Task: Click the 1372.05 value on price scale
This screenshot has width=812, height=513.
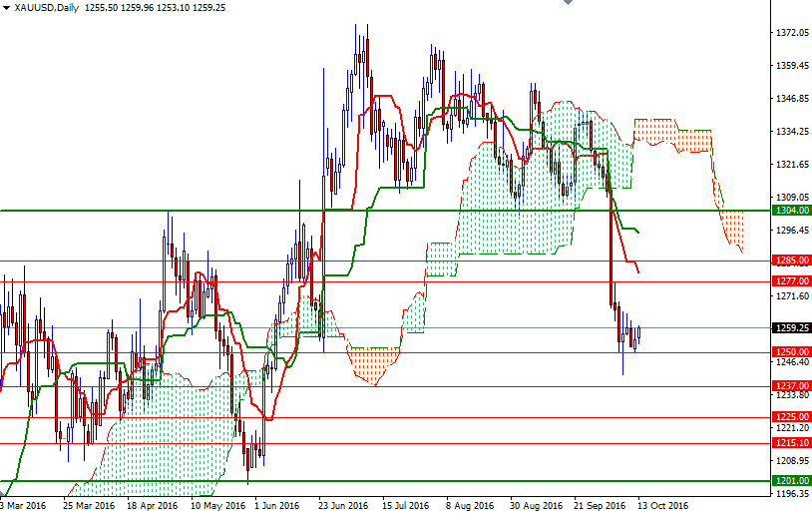Action: click(x=792, y=33)
